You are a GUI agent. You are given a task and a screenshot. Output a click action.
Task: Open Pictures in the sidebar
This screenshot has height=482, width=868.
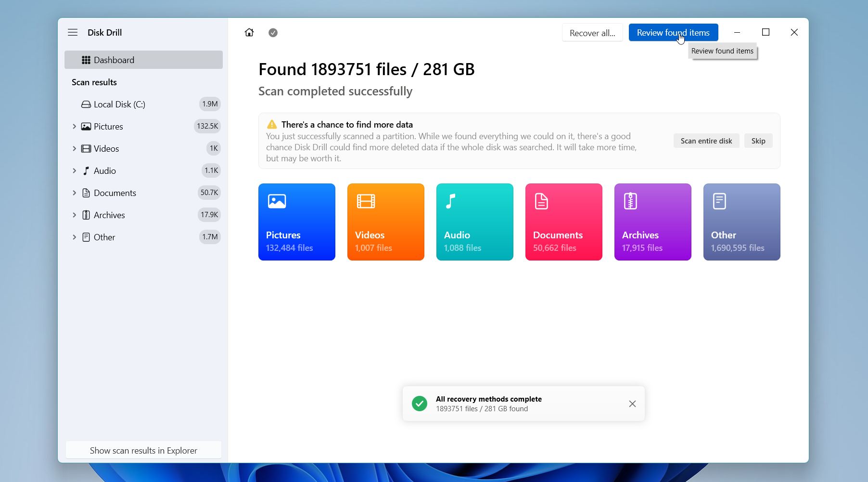click(x=143, y=127)
